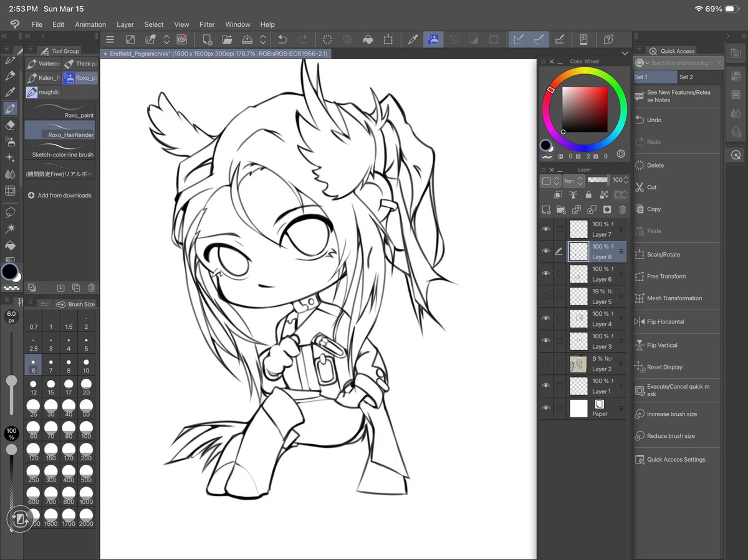Select the Sketch-color-line brush sub tool
This screenshot has width=748, height=560.
click(60, 151)
